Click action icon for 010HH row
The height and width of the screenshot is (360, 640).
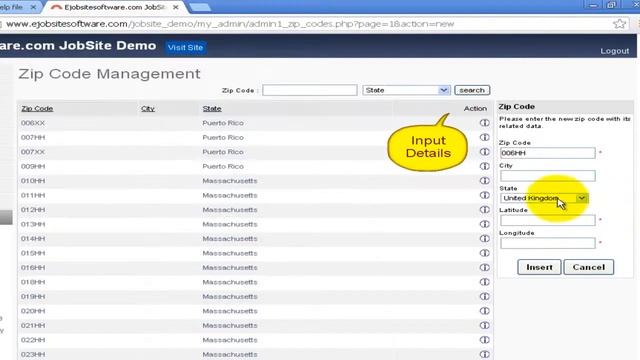484,181
